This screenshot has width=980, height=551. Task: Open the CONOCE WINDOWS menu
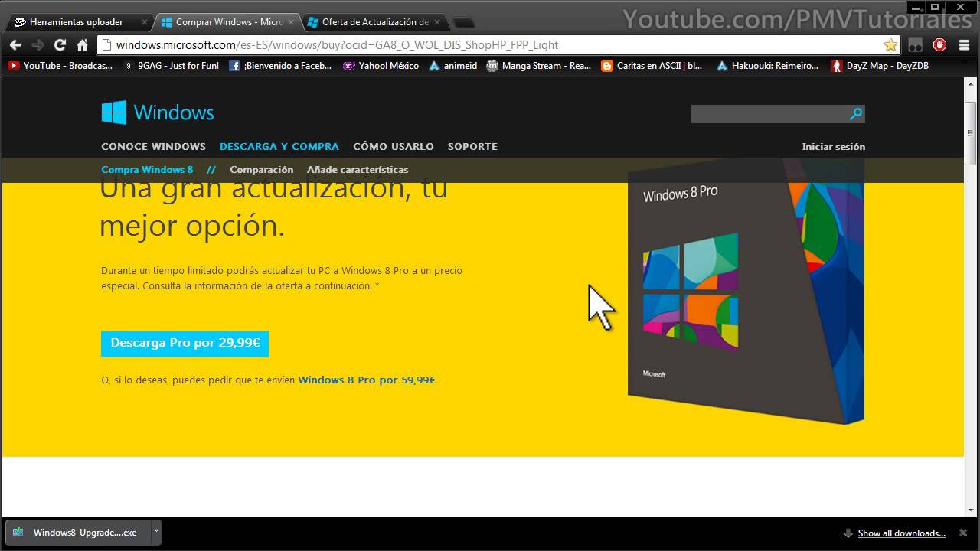[x=153, y=146]
